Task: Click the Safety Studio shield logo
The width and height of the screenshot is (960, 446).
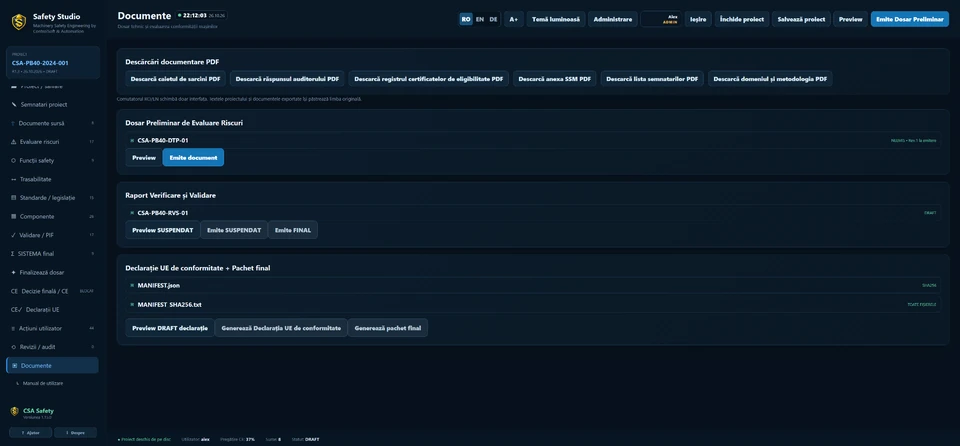Action: [x=19, y=21]
